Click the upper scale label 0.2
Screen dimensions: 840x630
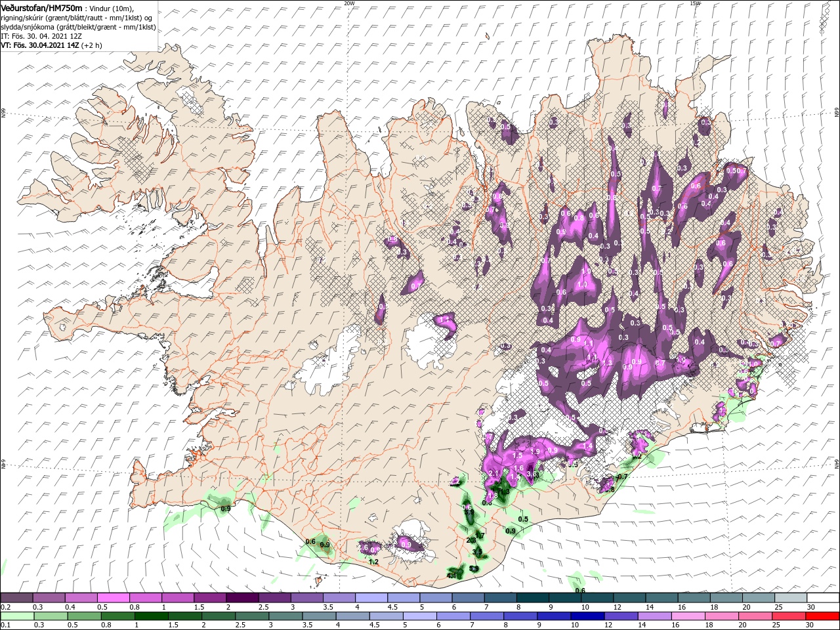pos(6,607)
